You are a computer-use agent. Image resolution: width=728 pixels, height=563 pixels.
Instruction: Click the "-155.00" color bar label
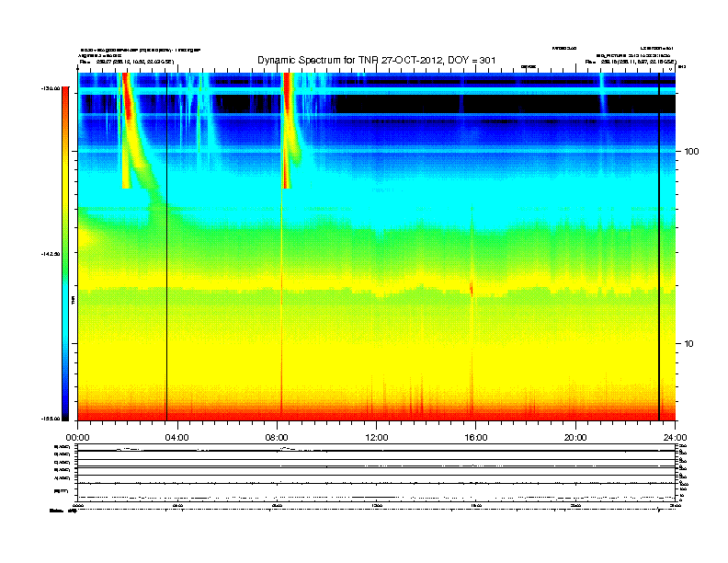pyautogui.click(x=50, y=419)
